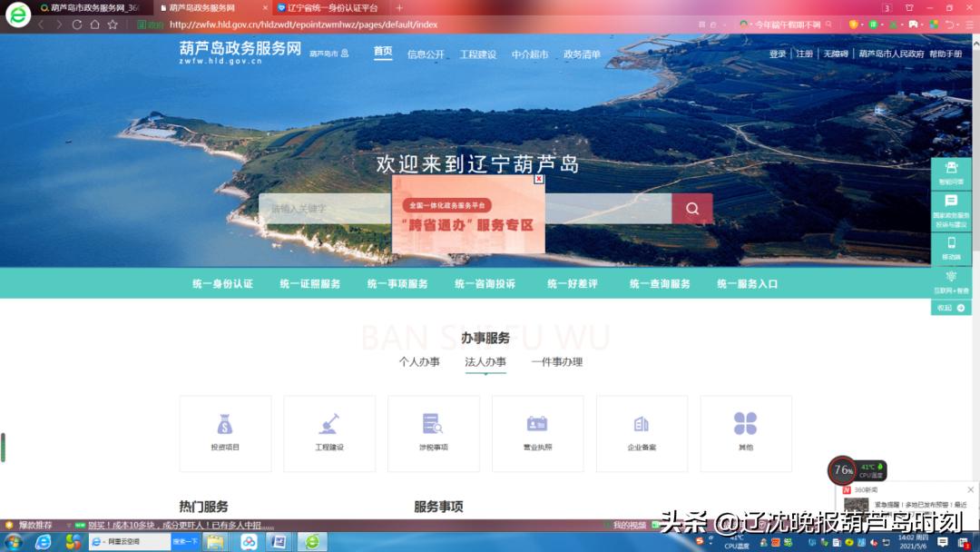Open 统一好差评 service
The height and width of the screenshot is (552, 980).
pos(573,284)
